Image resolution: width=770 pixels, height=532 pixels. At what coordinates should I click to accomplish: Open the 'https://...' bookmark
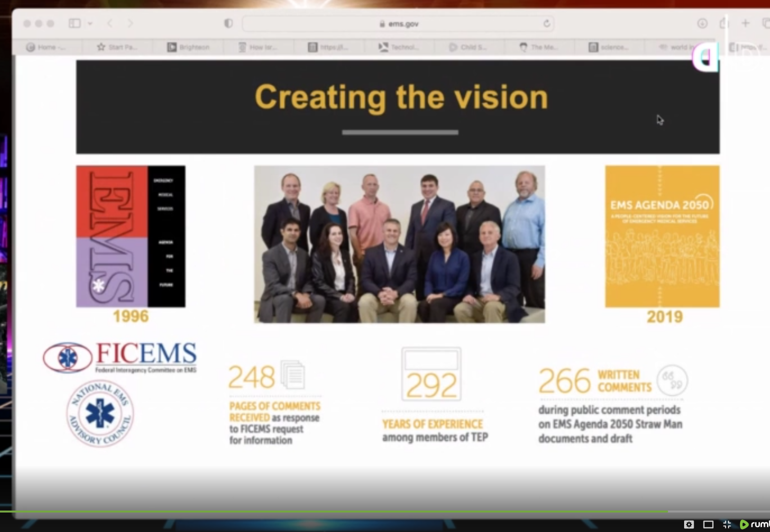point(328,47)
